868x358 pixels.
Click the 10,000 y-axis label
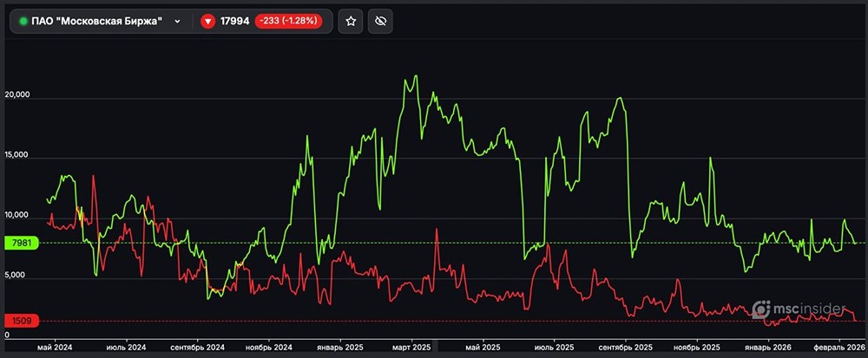[x=16, y=216]
